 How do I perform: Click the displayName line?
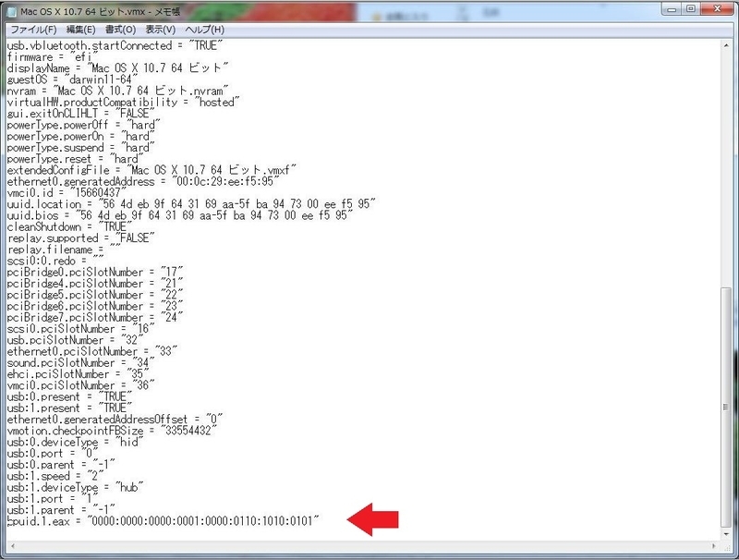pyautogui.click(x=118, y=68)
